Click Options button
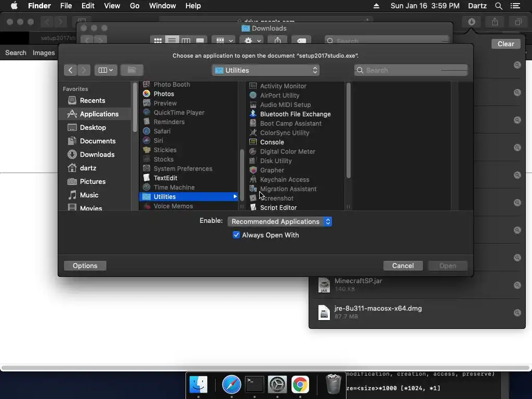 (85, 265)
